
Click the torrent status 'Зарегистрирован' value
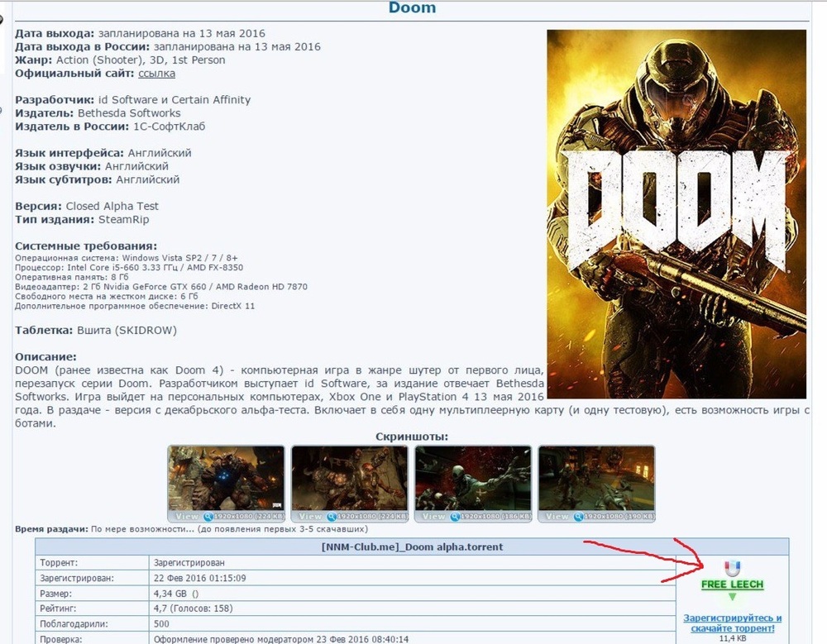[189, 563]
